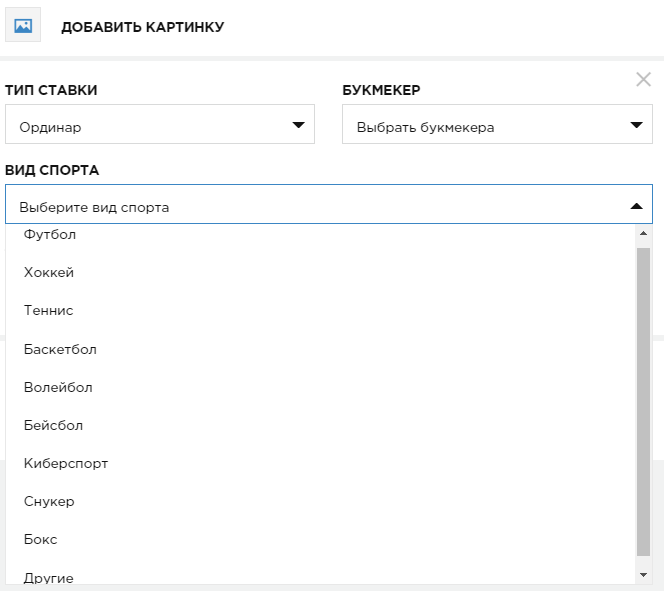Click the up arrow of вид спорта dropdown
Image resolution: width=664 pixels, height=591 pixels.
click(x=636, y=206)
